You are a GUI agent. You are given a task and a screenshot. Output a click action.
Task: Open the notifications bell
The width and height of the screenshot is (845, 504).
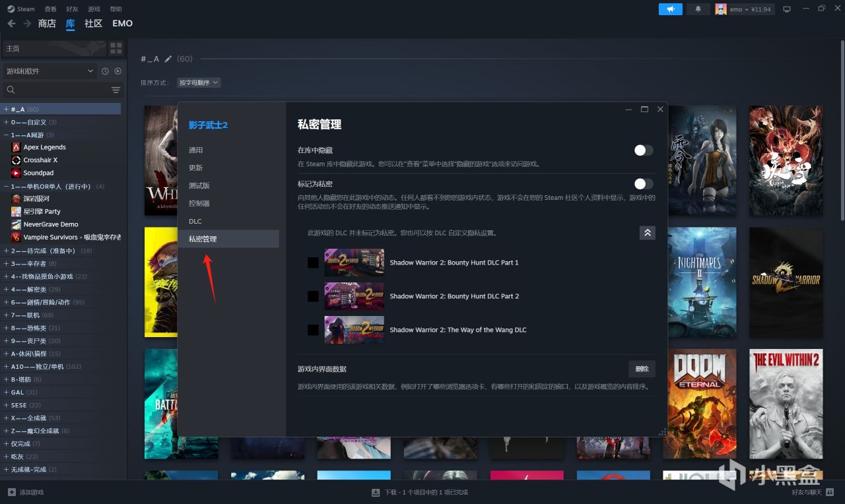click(x=698, y=9)
